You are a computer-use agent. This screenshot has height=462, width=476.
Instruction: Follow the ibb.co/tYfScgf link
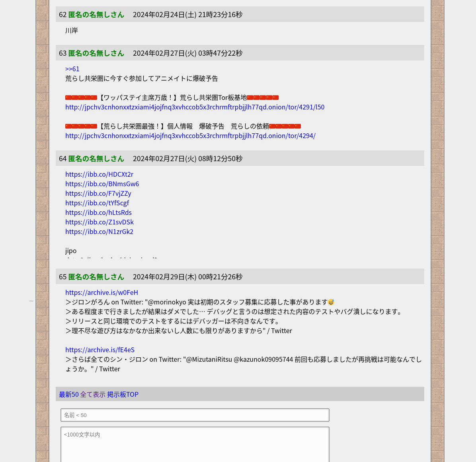tap(97, 203)
